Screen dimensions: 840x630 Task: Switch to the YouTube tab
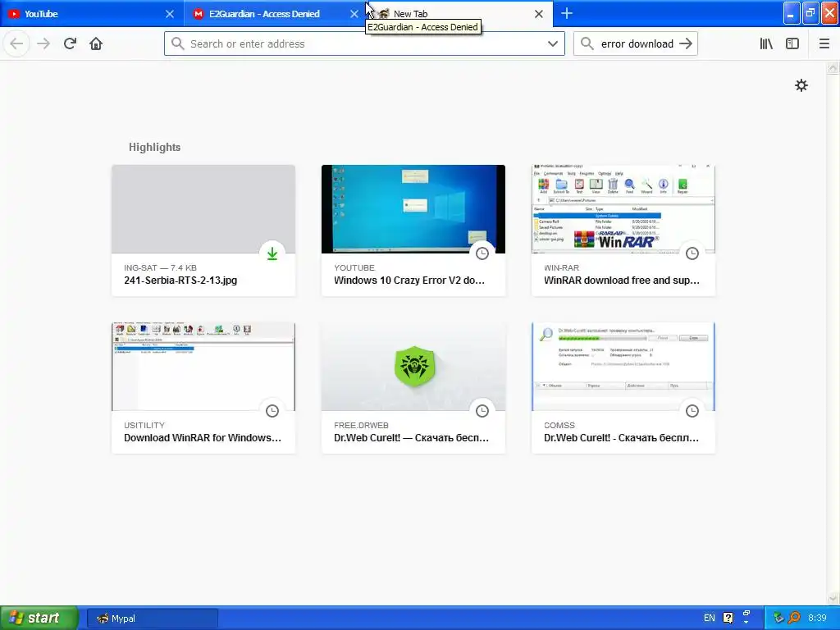click(92, 14)
